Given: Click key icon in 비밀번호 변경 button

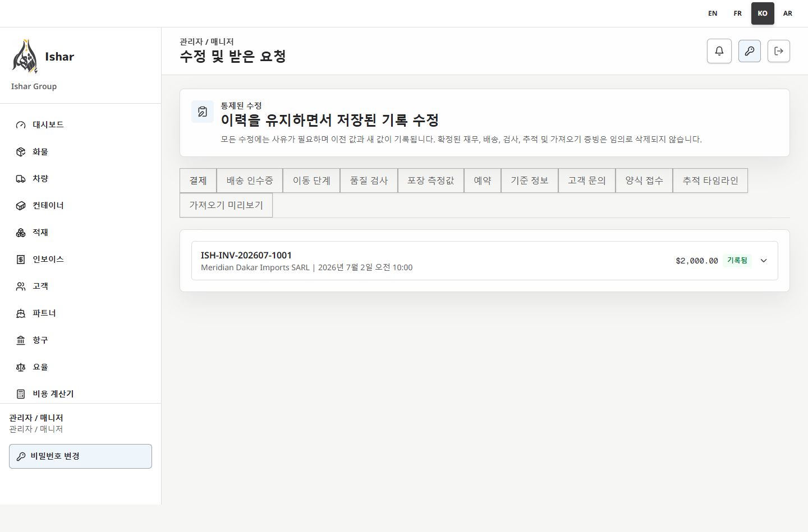Looking at the screenshot, I should click(x=21, y=456).
